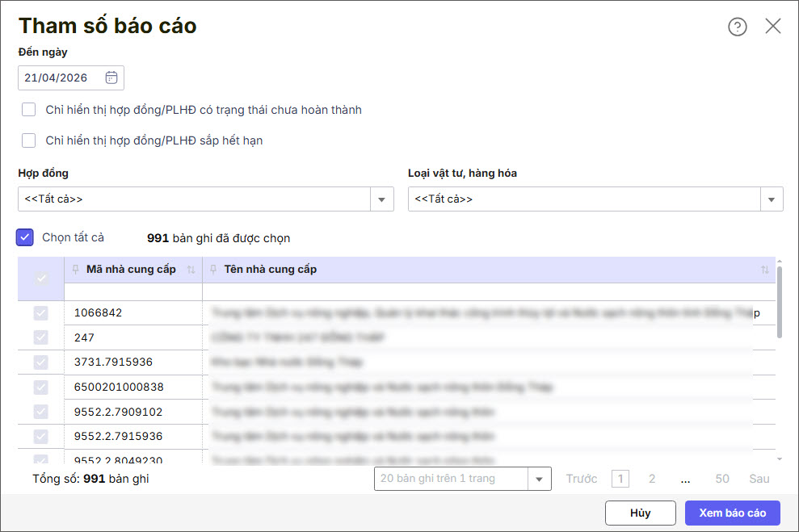Uncheck the Chọn tất cả checkbox
The image size is (799, 532).
[x=25, y=237]
